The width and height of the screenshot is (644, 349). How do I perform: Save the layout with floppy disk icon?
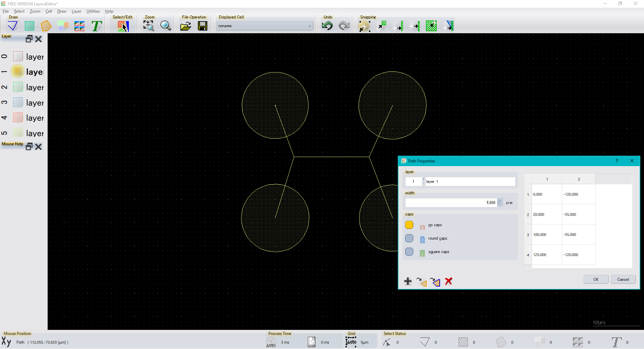(203, 26)
